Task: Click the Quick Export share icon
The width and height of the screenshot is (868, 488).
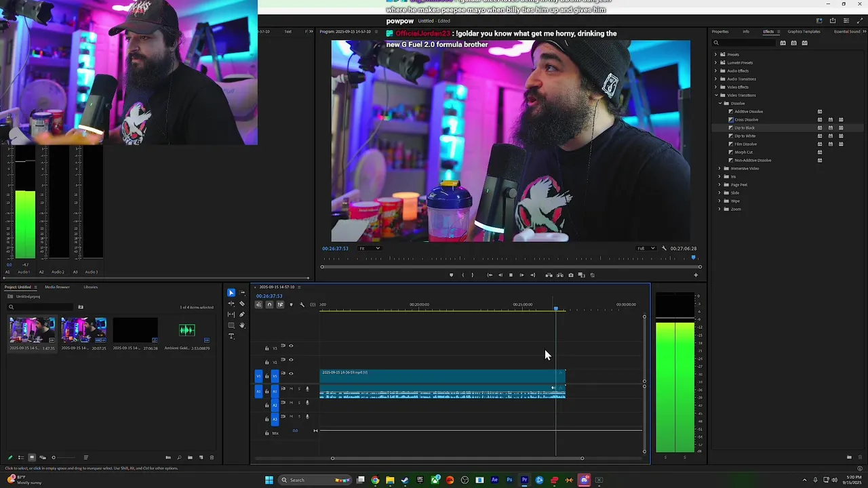Action: [833, 20]
